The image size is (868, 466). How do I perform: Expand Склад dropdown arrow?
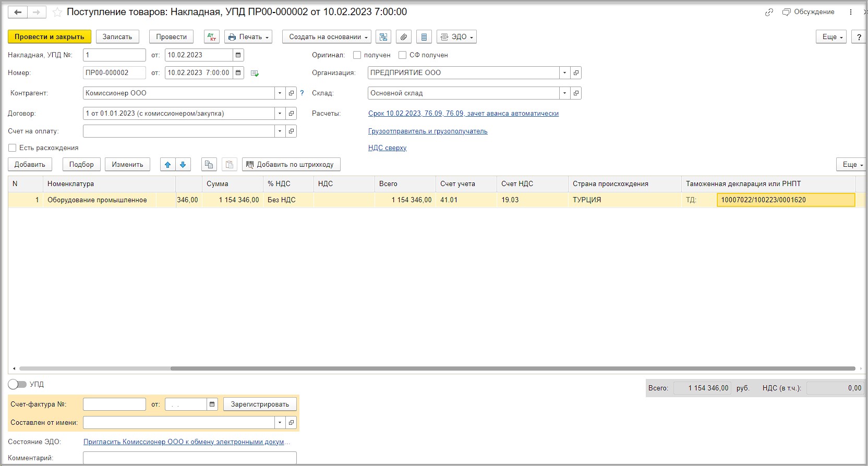564,93
